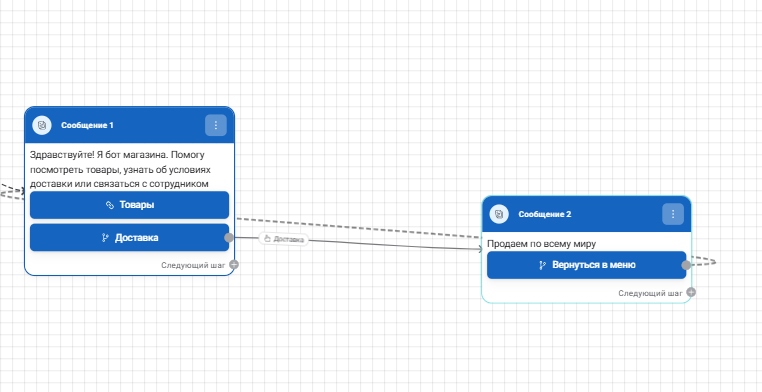The image size is (762, 392).
Task: Click the Сообщение 1 title
Action: [x=87, y=125]
